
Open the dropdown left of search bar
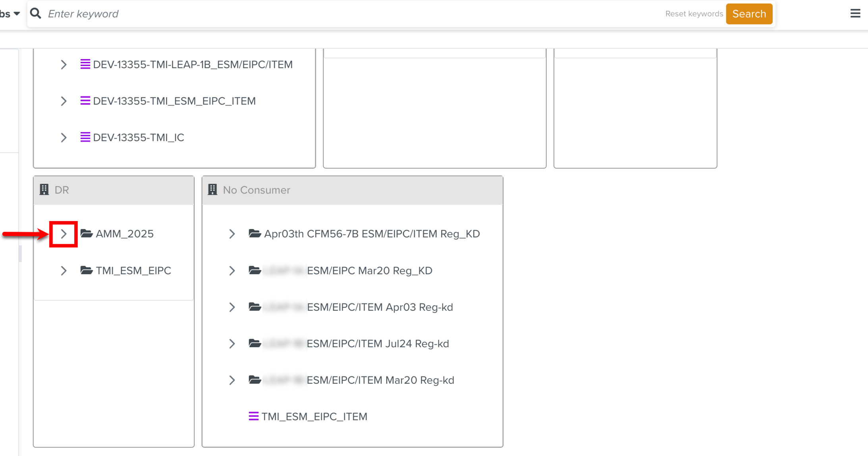point(11,13)
